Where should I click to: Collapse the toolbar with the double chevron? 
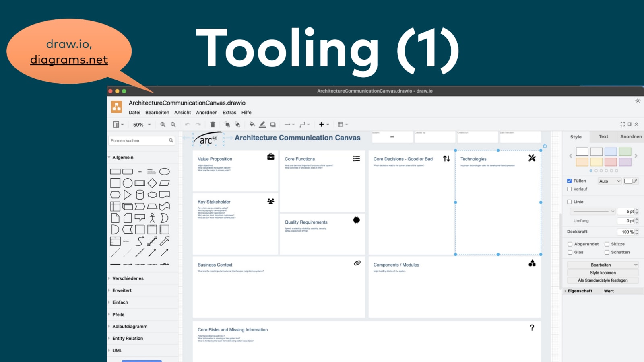636,124
